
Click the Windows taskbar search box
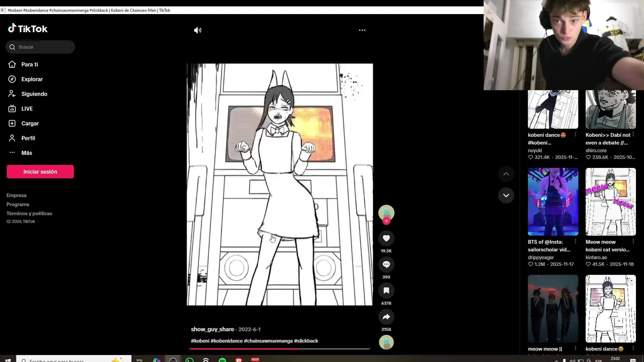click(x=74, y=359)
